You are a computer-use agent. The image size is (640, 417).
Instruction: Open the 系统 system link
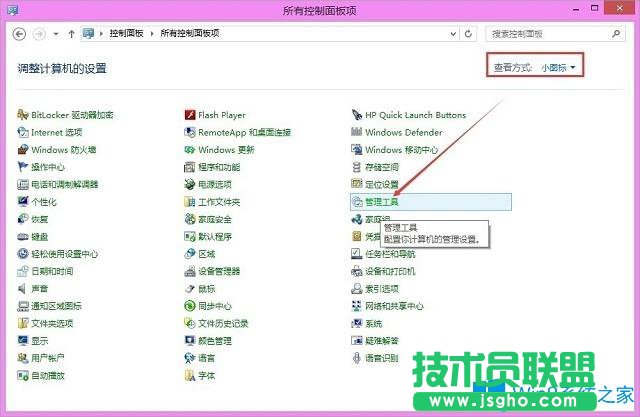[x=373, y=324]
